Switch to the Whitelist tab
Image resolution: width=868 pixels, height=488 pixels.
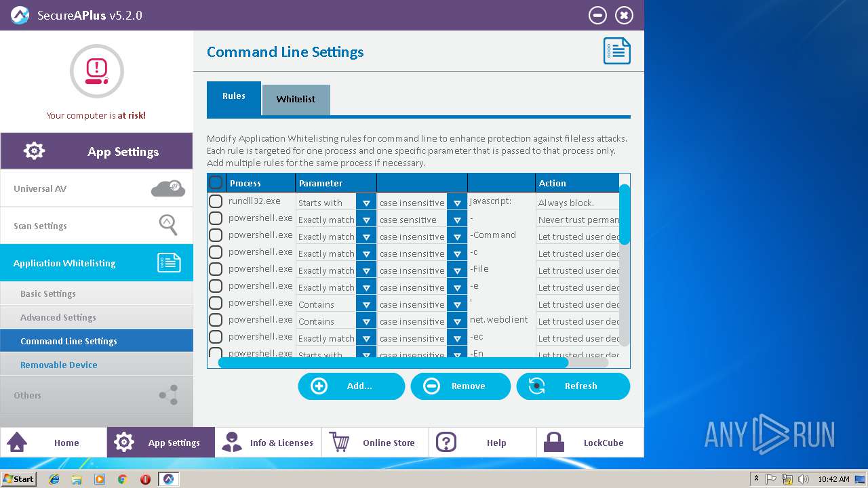point(296,100)
